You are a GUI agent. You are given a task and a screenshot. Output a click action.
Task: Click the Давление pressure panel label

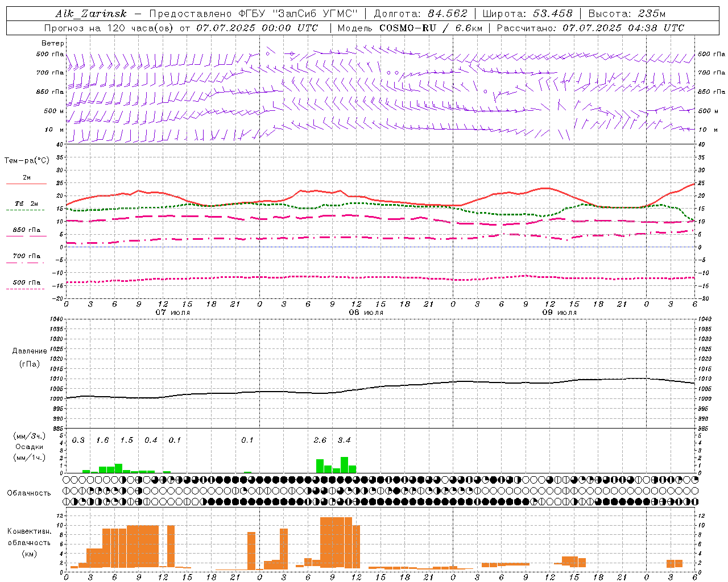click(x=30, y=351)
